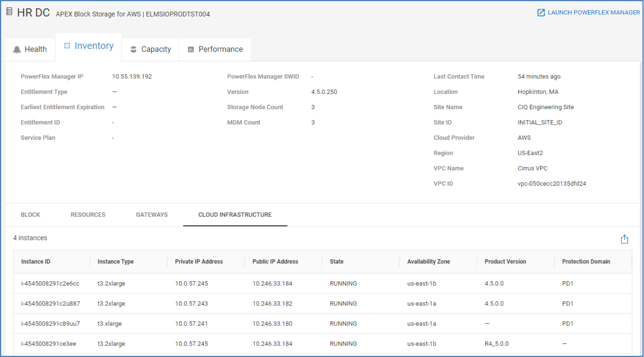Image resolution: width=644 pixels, height=357 pixels.
Task: Click the Service Plan label
Action: (38, 138)
